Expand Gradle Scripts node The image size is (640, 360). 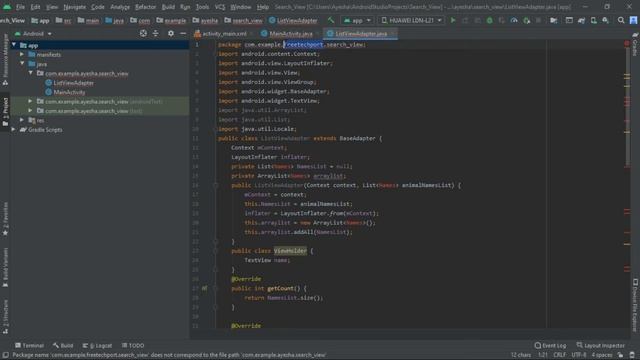pos(14,129)
